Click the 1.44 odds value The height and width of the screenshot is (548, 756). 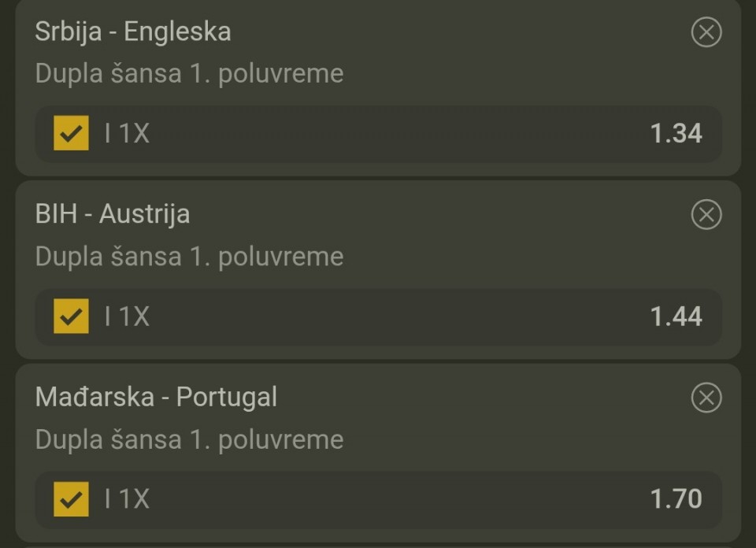pos(676,316)
